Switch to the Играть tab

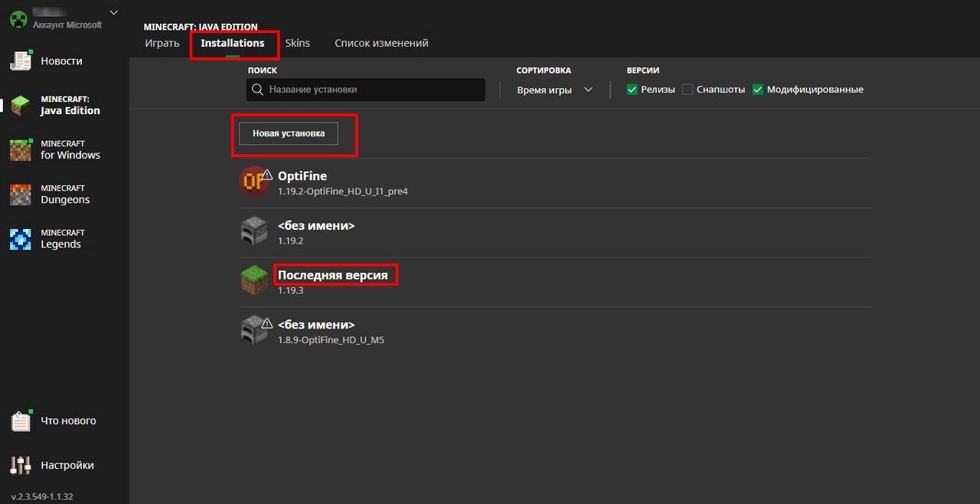click(x=162, y=43)
